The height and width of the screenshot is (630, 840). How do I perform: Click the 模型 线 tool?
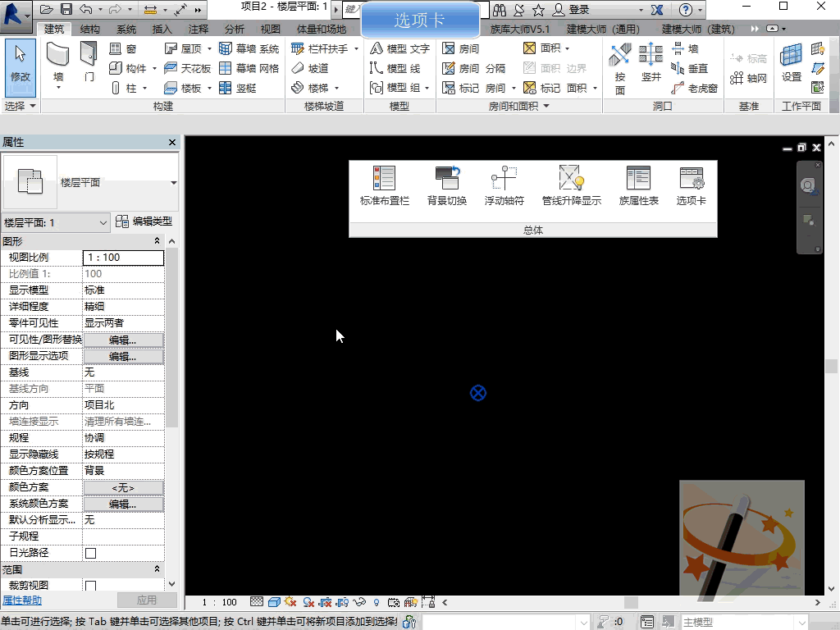395,68
